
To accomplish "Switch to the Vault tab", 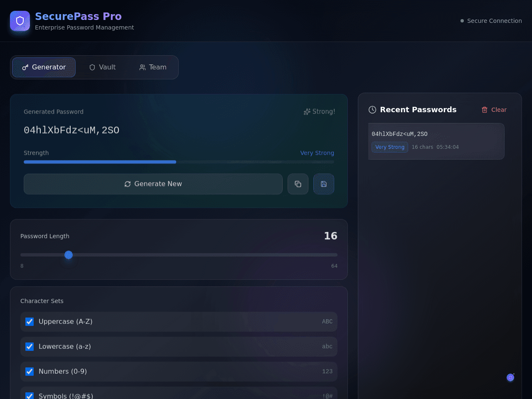I will pos(102,67).
